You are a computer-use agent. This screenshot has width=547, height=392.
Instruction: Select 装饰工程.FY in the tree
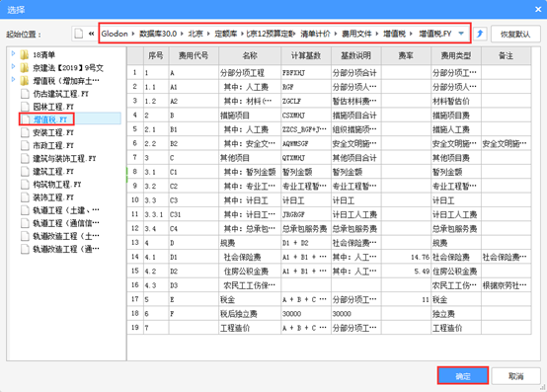[53, 197]
